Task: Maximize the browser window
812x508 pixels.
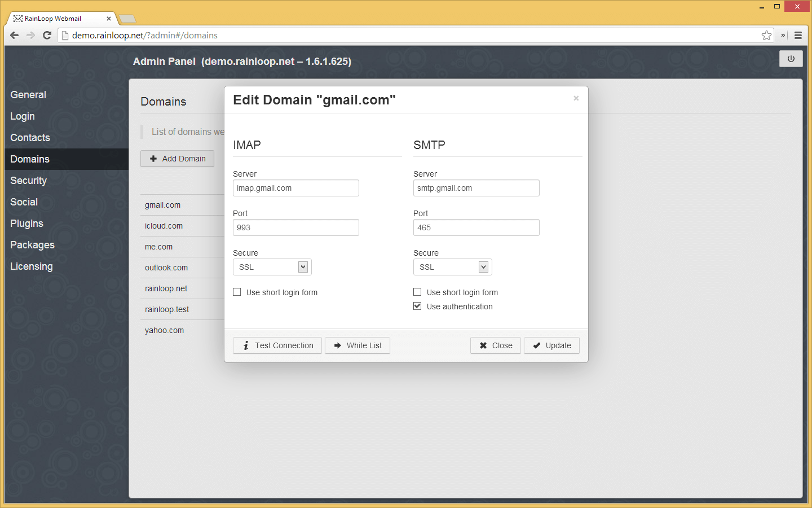Action: (777, 7)
